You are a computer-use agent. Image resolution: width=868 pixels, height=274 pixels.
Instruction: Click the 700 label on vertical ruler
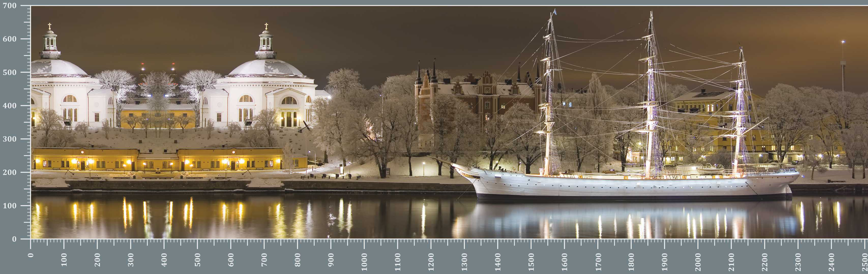pos(9,6)
